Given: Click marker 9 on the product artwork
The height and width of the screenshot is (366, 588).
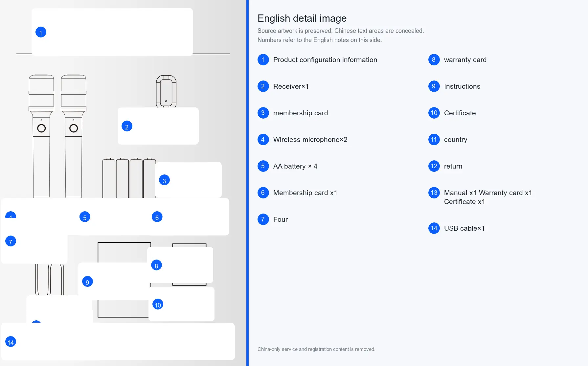Looking at the screenshot, I should (87, 282).
